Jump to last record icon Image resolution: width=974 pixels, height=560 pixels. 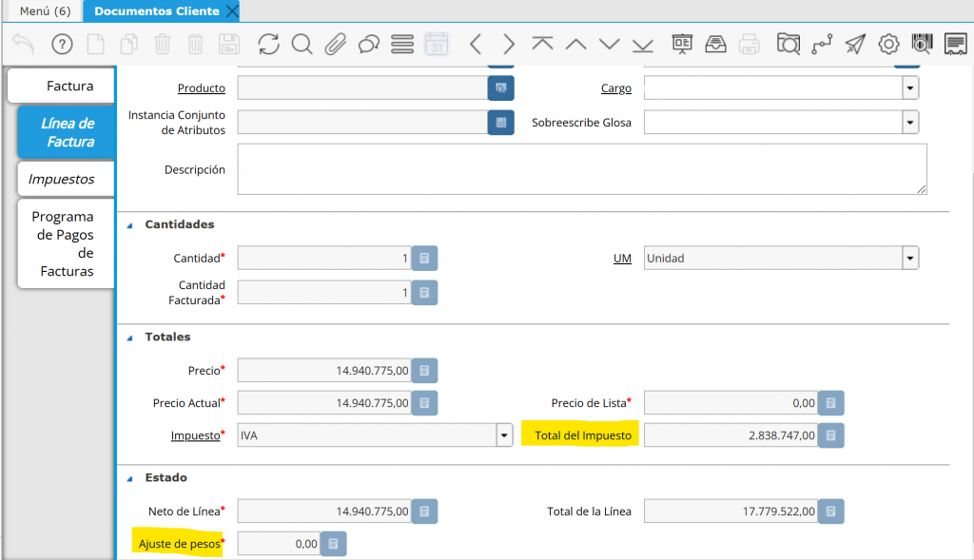tap(643, 44)
